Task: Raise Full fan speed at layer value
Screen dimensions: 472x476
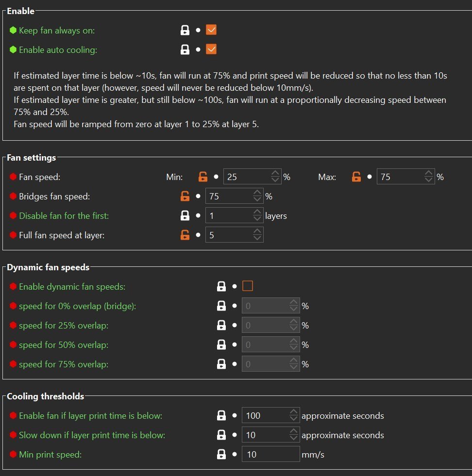Action: coord(257,231)
